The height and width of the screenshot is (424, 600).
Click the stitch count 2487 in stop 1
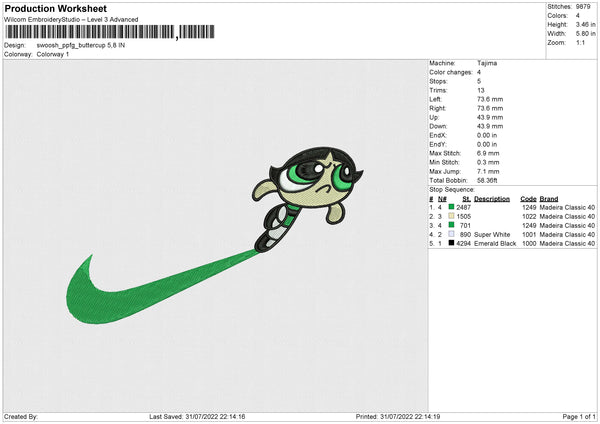463,207
